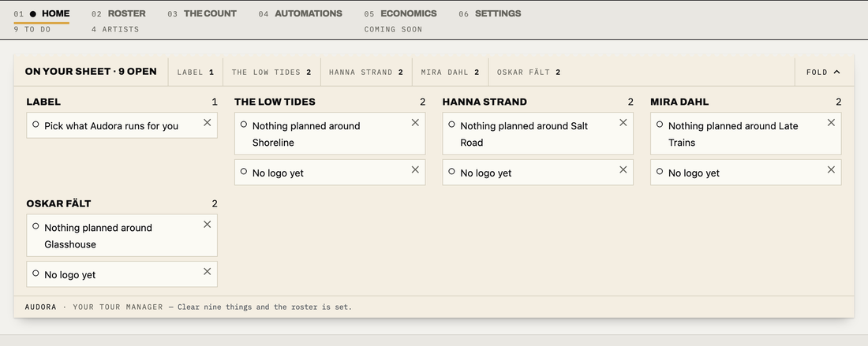Dismiss 'Pick what Audora runs for you' item
This screenshot has height=346, width=868.
(x=207, y=123)
